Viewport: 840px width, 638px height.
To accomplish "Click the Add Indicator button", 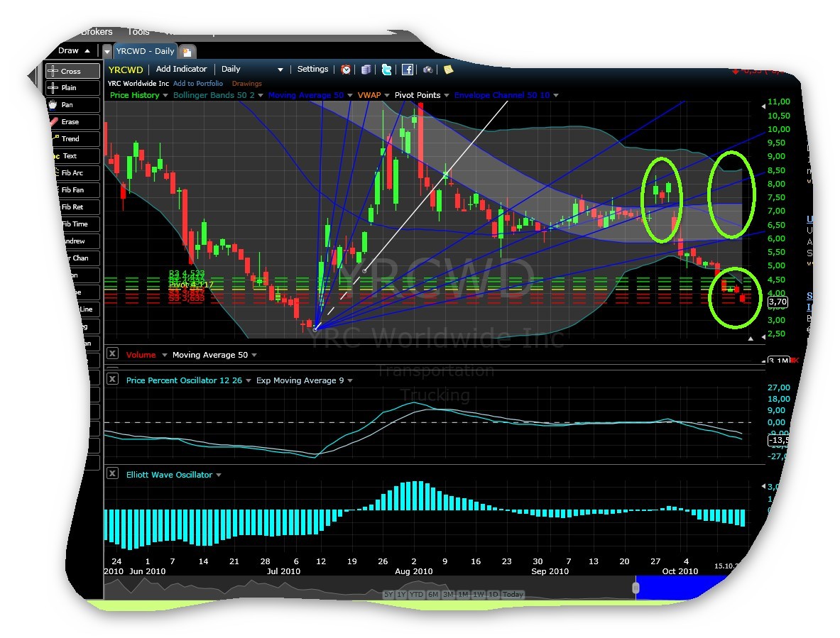I will (x=181, y=69).
